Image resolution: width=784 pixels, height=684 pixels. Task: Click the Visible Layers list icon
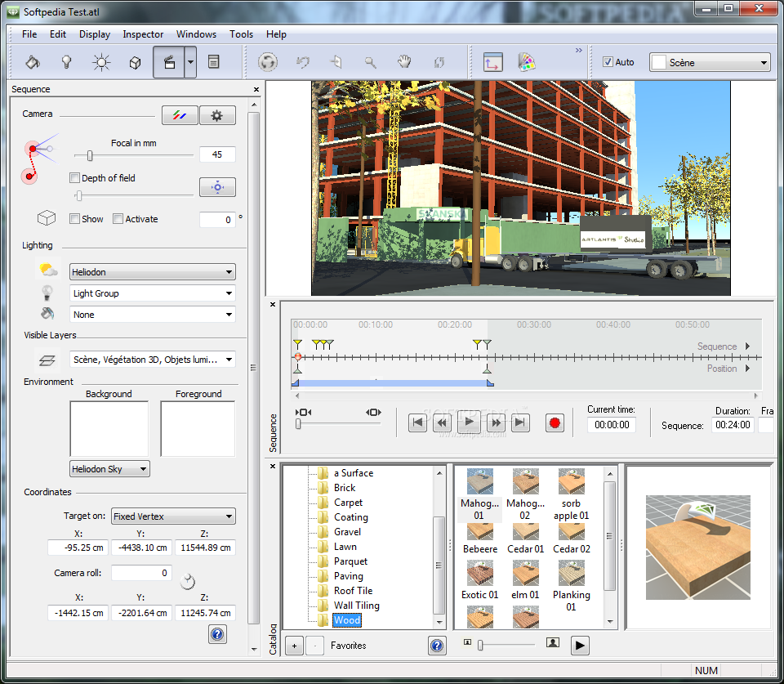pos(47,359)
